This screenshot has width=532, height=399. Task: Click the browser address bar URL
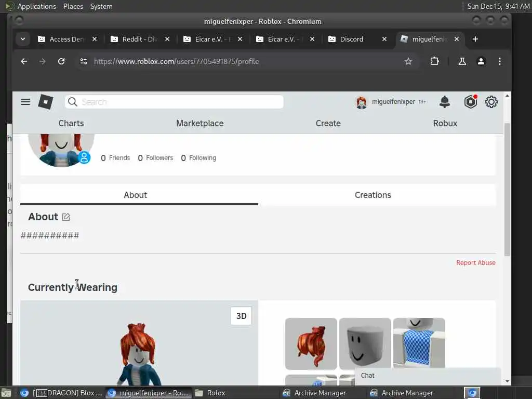176,61
